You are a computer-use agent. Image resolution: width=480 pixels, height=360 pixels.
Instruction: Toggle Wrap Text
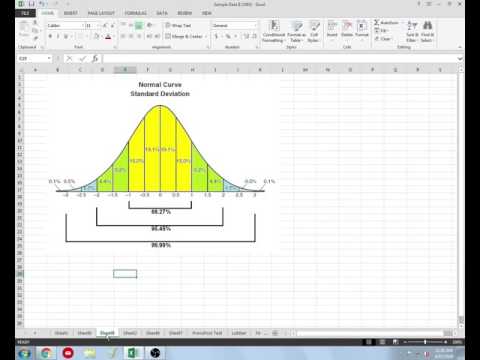pos(178,26)
